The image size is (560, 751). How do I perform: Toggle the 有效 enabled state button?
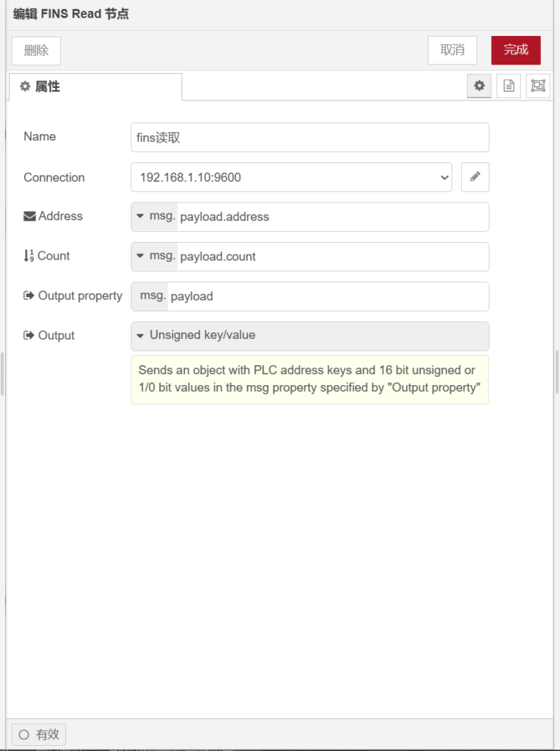[39, 734]
